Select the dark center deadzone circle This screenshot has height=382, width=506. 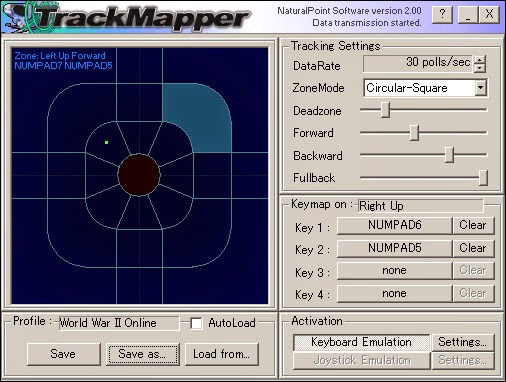click(139, 175)
